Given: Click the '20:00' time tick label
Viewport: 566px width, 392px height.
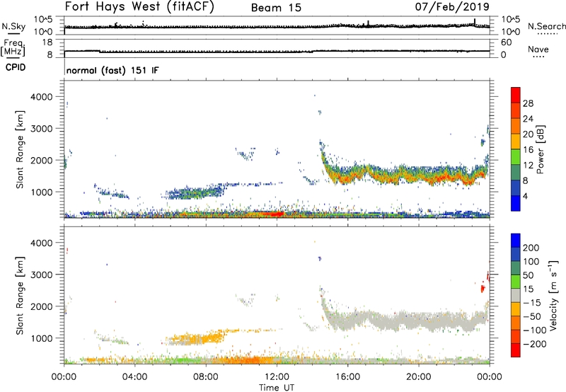Looking at the screenshot, I should 419,377.
